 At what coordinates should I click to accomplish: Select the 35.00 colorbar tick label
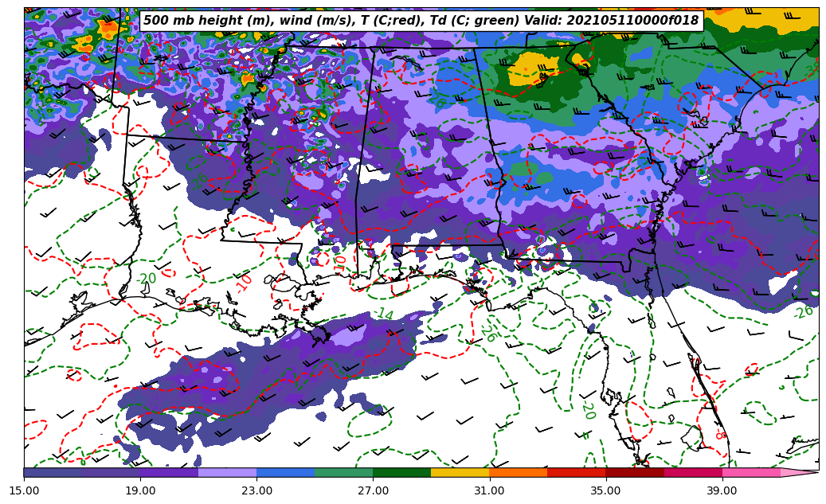click(x=605, y=490)
